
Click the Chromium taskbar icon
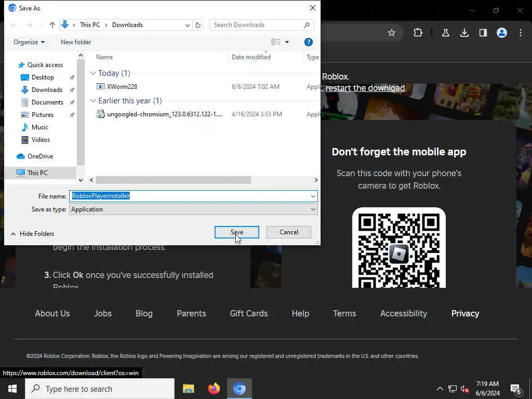239,389
